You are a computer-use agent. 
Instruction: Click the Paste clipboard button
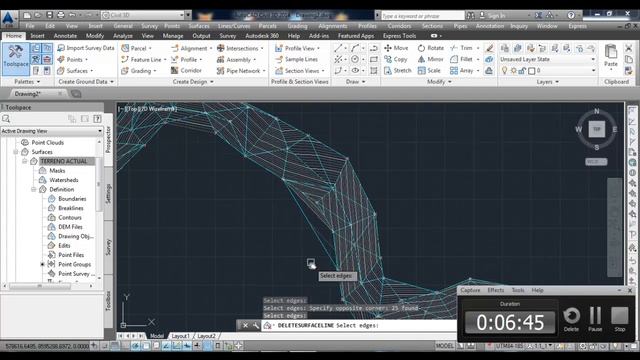(611, 56)
